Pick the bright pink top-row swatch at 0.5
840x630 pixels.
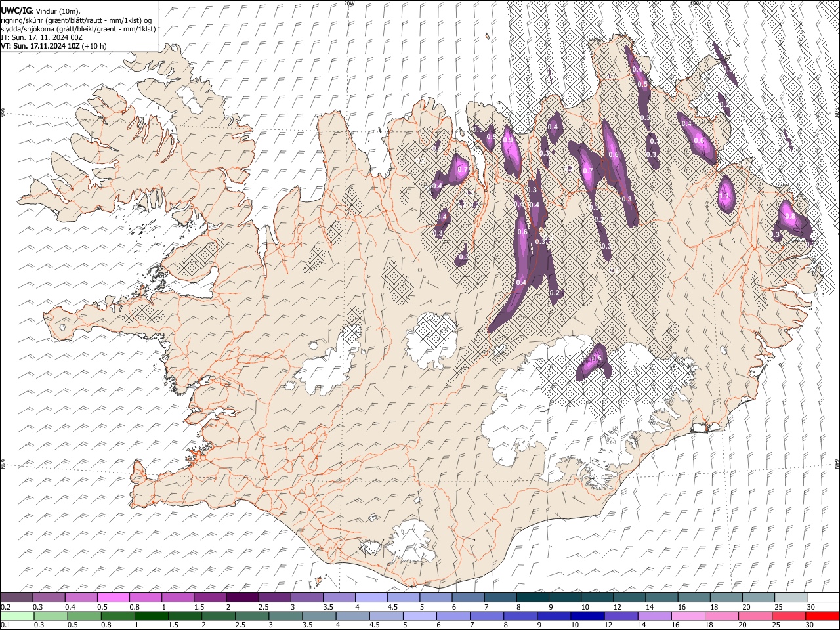click(x=113, y=598)
